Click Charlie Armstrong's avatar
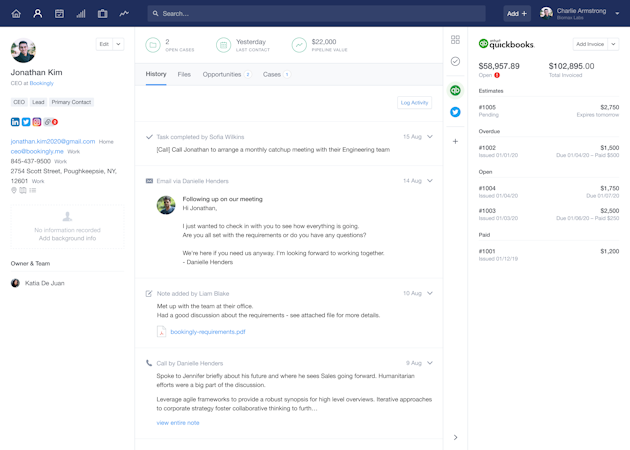The width and height of the screenshot is (630, 450). 546,13
